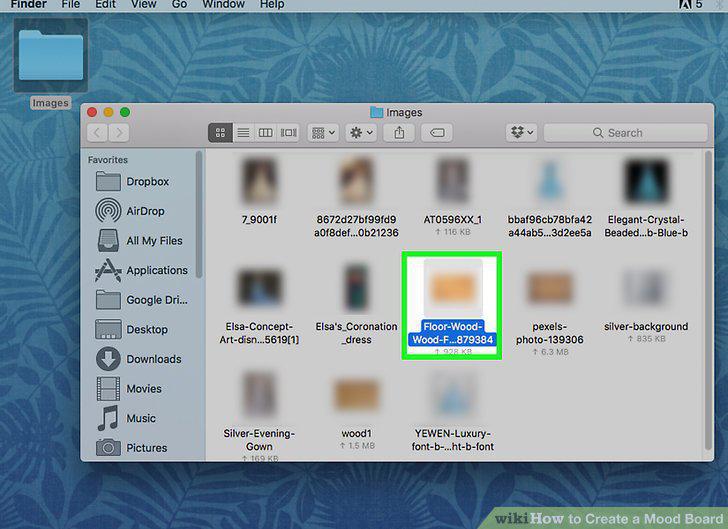Viewport: 728px width, 529px height.
Task: Select the bbaf96cb78bfa42 image file
Action: click(x=550, y=182)
